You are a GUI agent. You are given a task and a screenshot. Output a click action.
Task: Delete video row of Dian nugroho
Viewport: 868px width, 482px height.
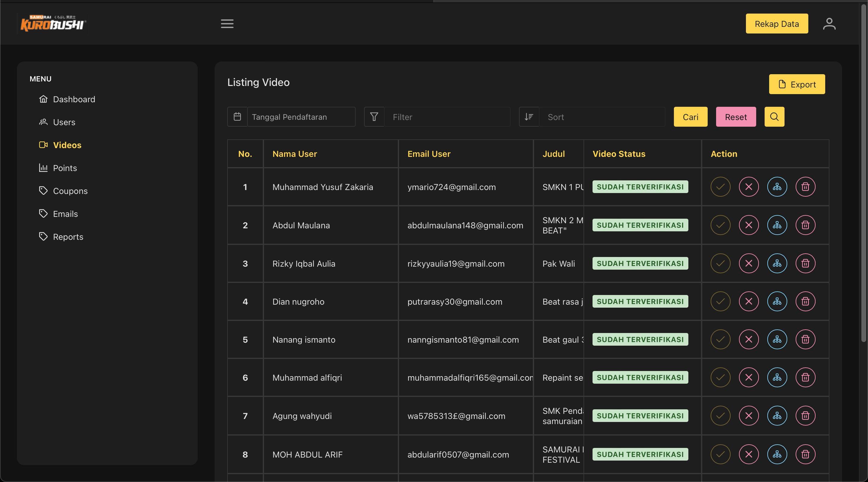click(x=805, y=301)
